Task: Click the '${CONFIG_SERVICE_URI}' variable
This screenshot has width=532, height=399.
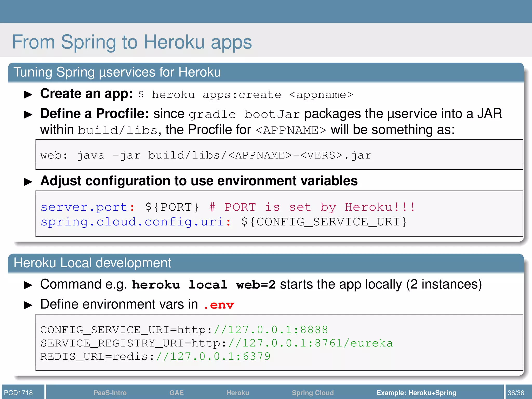Action: point(324,222)
